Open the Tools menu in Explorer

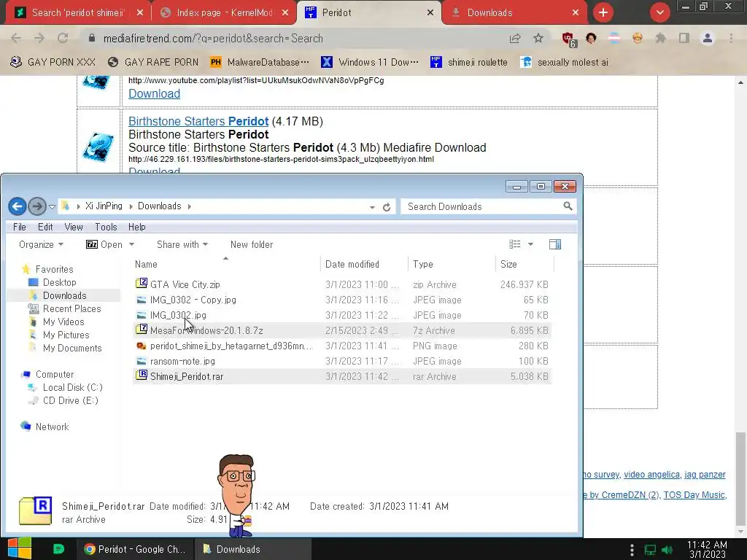coord(106,227)
